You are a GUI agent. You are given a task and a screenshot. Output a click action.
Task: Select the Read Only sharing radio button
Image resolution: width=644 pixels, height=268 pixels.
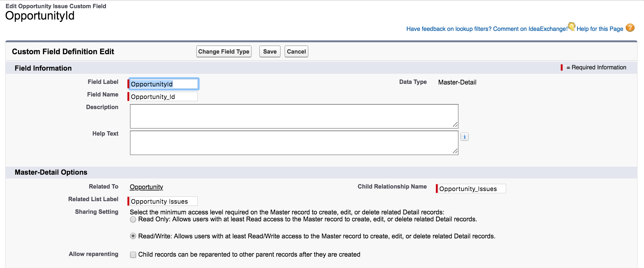[x=133, y=219]
